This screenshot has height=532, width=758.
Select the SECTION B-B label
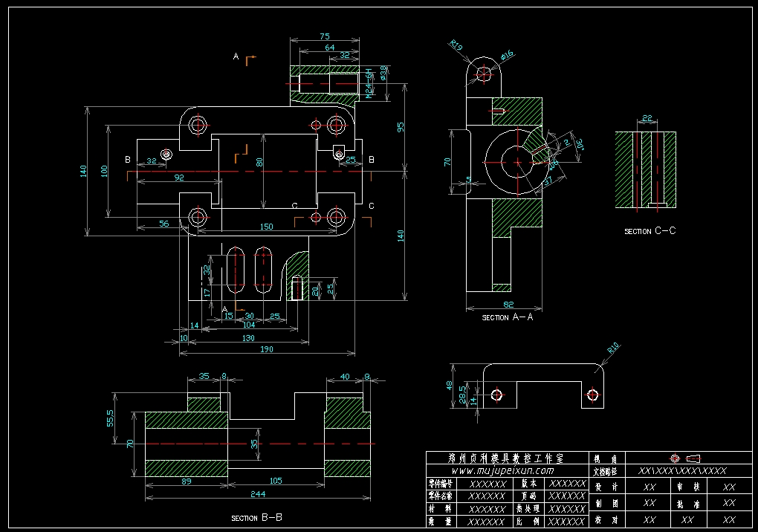coord(256,518)
